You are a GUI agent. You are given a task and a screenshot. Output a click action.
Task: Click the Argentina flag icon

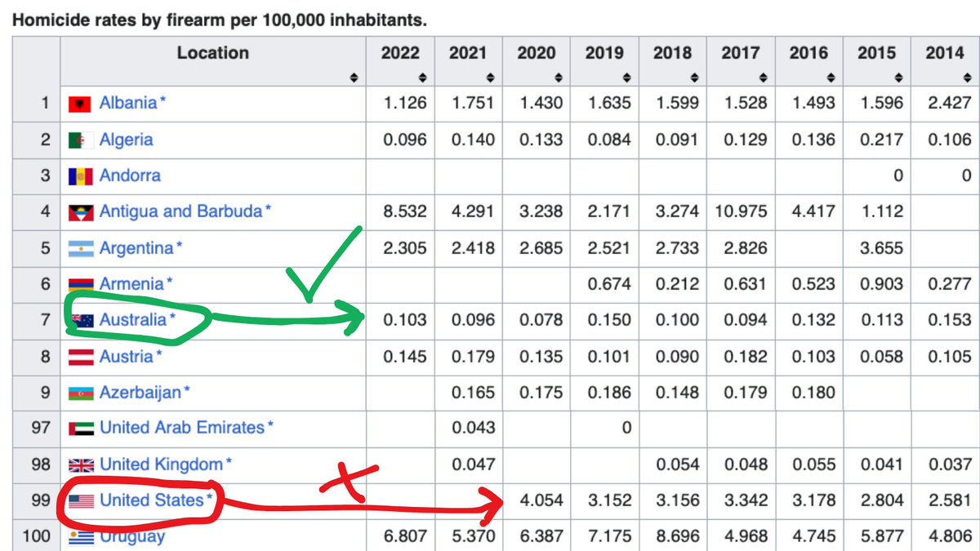(80, 247)
